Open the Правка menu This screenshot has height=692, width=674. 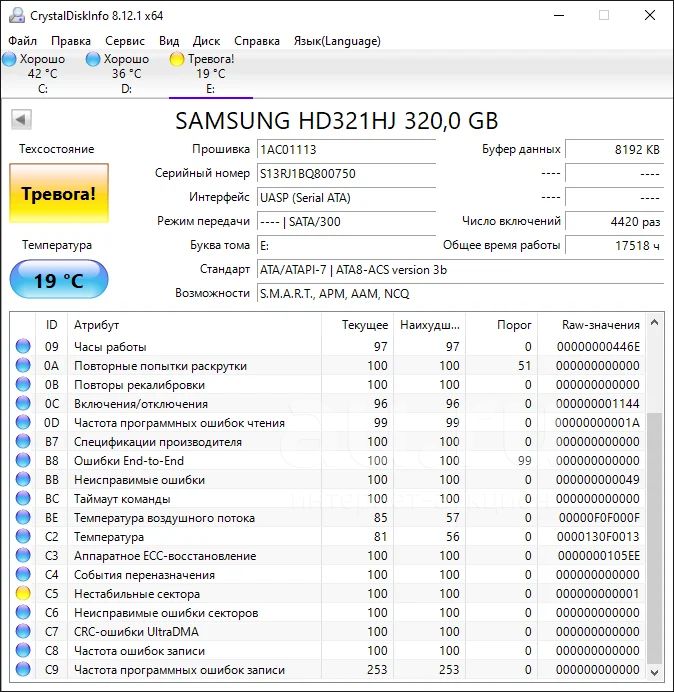[x=71, y=41]
